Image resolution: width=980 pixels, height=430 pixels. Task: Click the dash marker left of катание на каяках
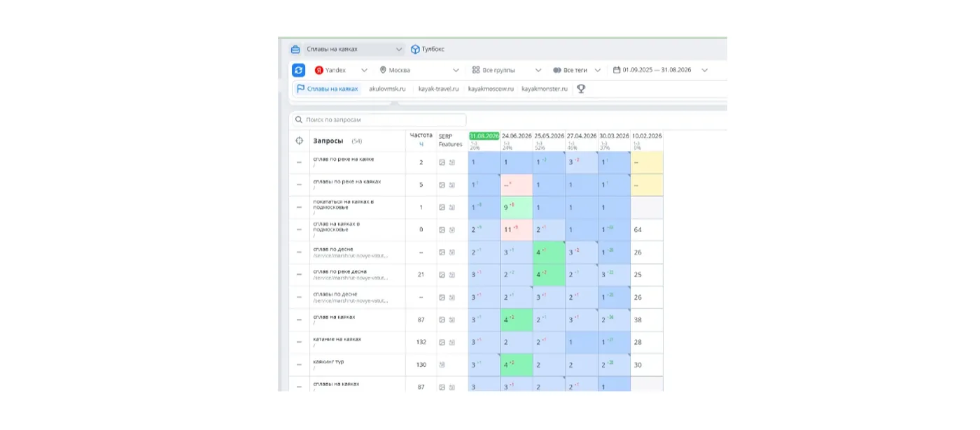click(x=299, y=342)
